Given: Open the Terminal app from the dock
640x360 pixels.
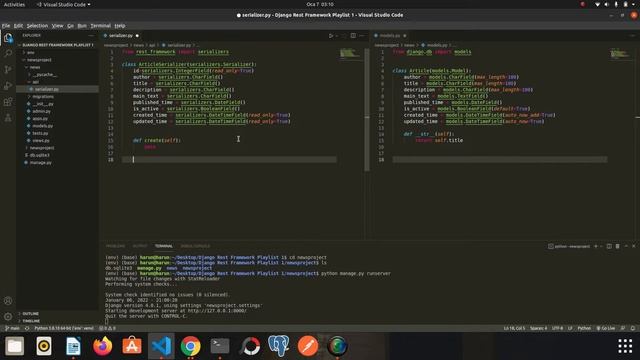Looking at the screenshot, I should (x=220, y=346).
